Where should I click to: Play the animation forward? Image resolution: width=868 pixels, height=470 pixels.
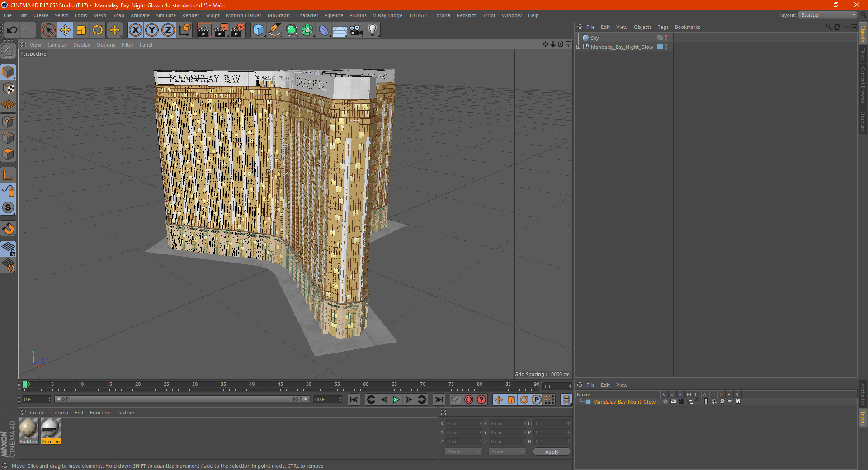coord(396,399)
